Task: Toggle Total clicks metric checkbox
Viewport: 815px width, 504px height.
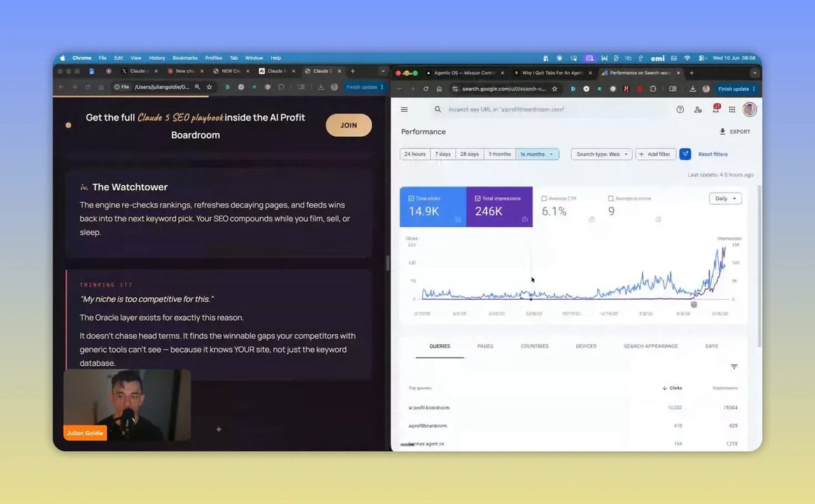Action: pyautogui.click(x=411, y=199)
